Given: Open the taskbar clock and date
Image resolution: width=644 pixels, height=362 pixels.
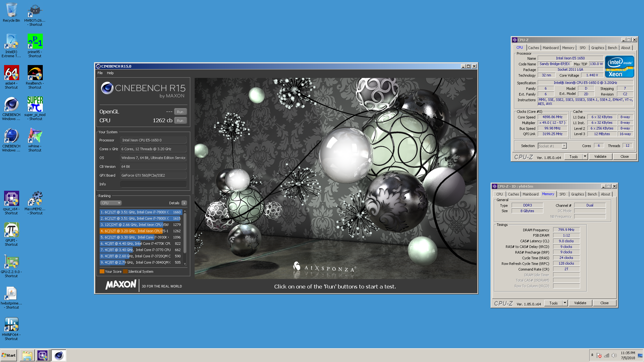Looking at the screenshot, I should tap(628, 355).
